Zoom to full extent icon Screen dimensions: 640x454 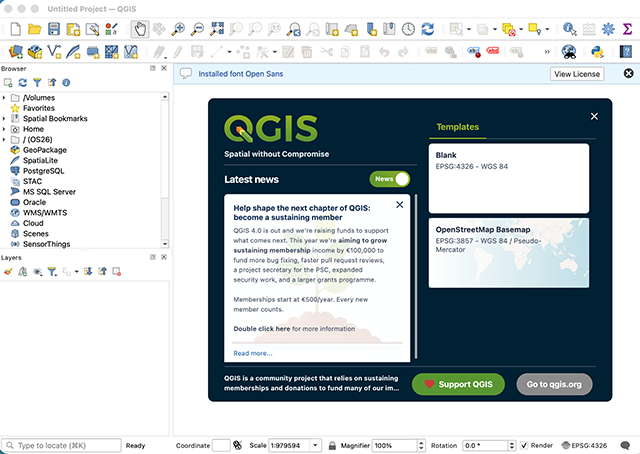coord(217,29)
